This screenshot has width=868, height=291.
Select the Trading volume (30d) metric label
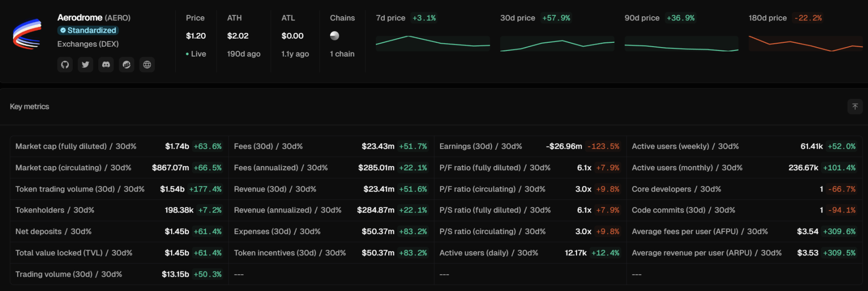coord(68,274)
